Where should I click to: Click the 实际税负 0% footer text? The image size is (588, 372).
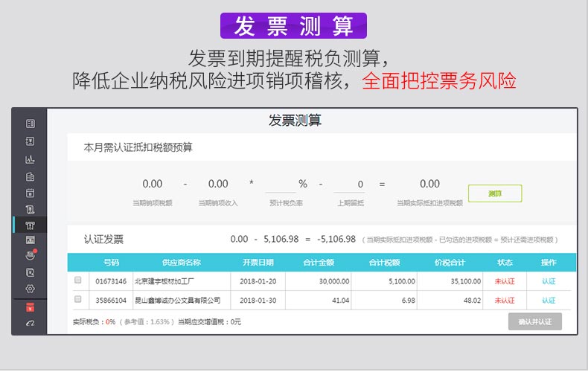coord(94,322)
